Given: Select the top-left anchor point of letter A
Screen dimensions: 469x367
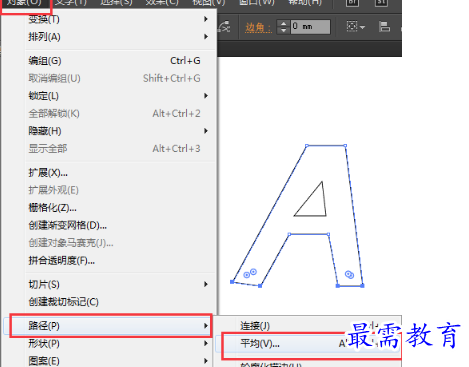Looking at the screenshot, I should [307, 145].
